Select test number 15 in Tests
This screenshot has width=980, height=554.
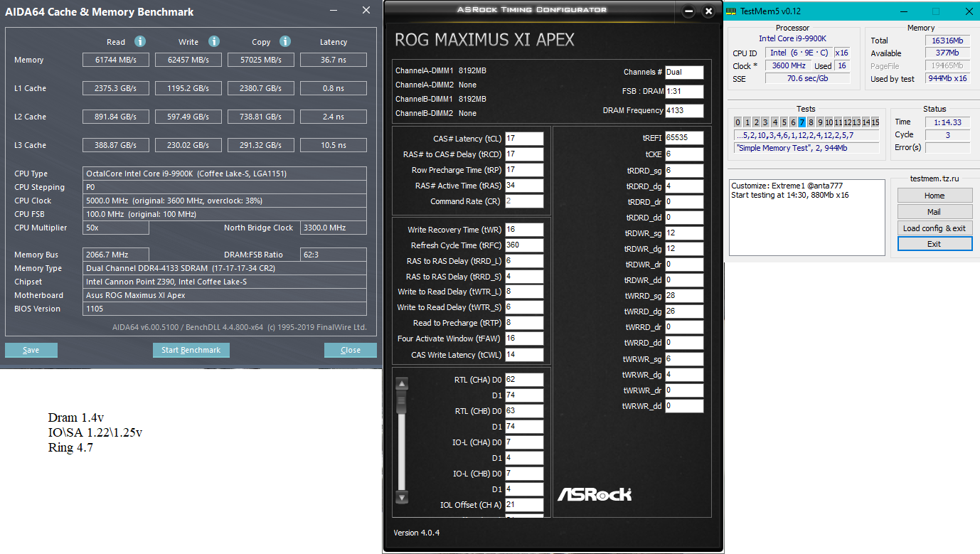875,122
